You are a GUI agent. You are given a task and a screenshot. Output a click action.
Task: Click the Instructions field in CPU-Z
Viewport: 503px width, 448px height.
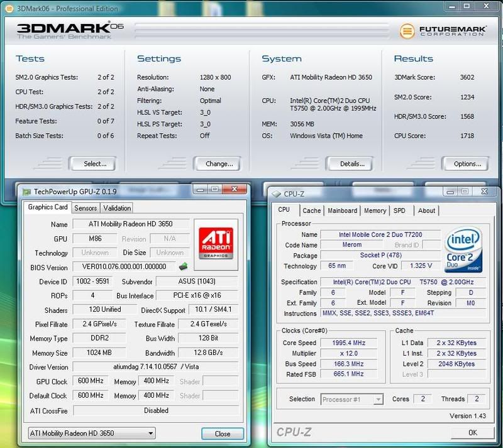[403, 313]
